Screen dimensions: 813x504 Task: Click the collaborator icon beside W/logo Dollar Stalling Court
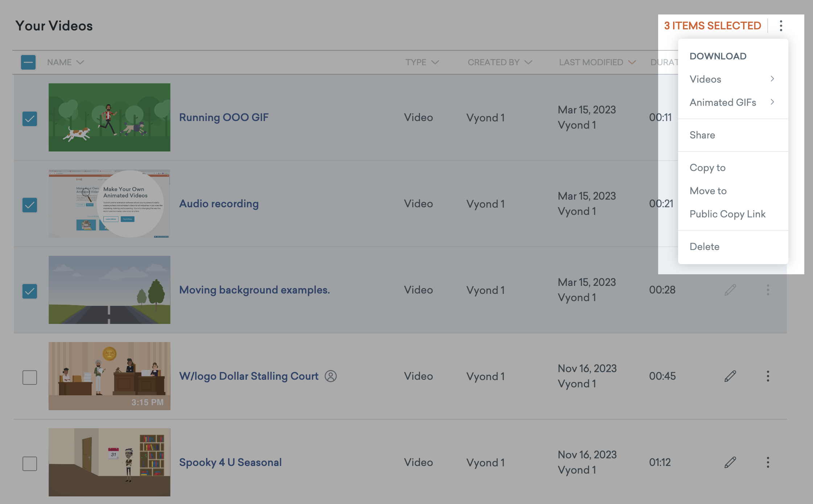pyautogui.click(x=331, y=376)
